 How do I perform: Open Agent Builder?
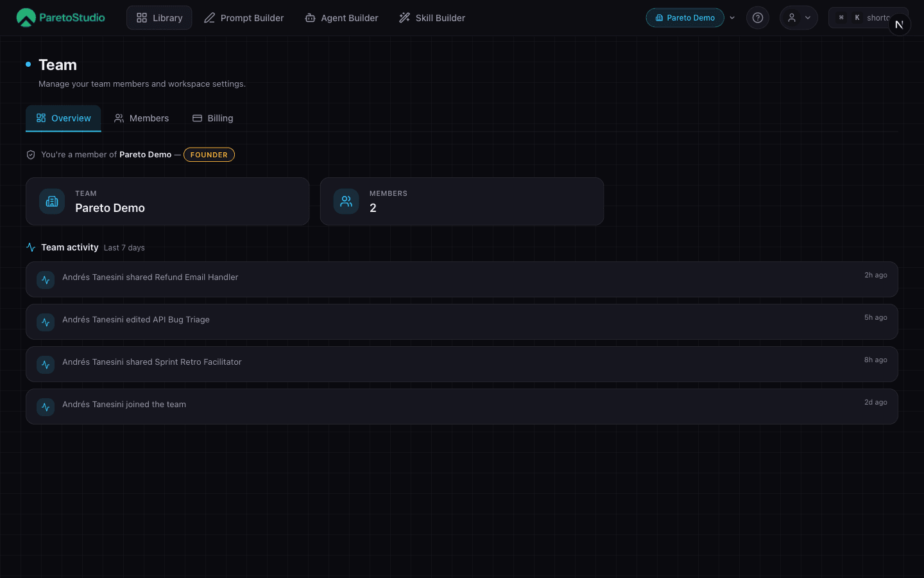click(x=341, y=18)
